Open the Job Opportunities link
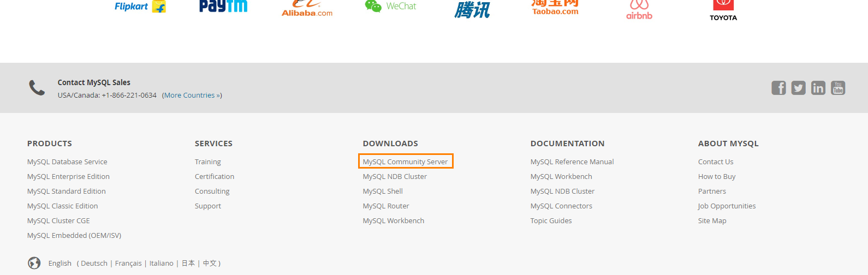Screen dimensions: 868x275 click(727, 206)
